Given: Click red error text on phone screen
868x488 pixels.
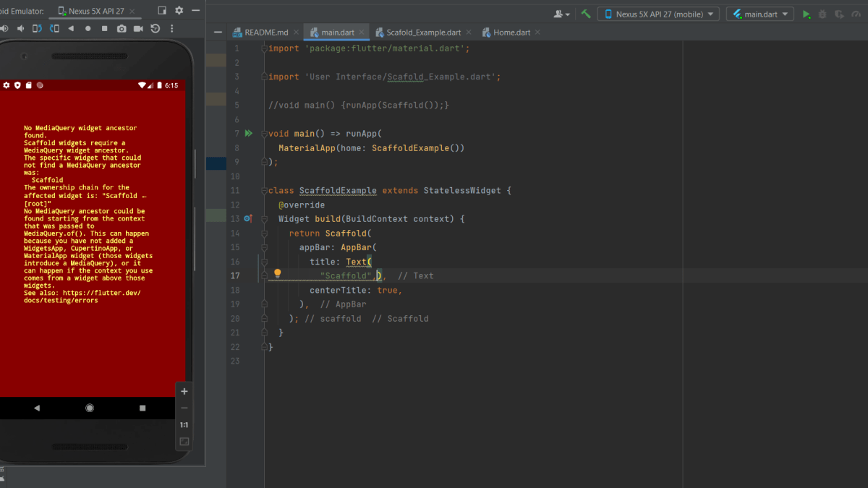Looking at the screenshot, I should [88, 214].
